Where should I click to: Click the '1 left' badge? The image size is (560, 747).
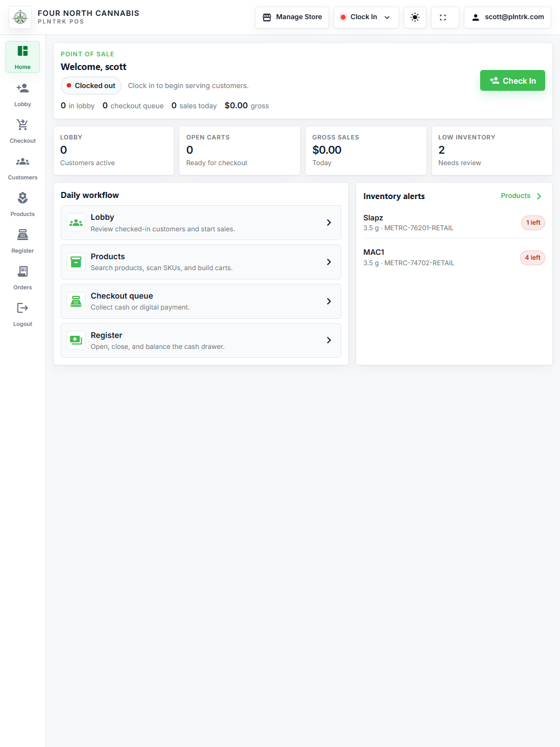click(533, 223)
